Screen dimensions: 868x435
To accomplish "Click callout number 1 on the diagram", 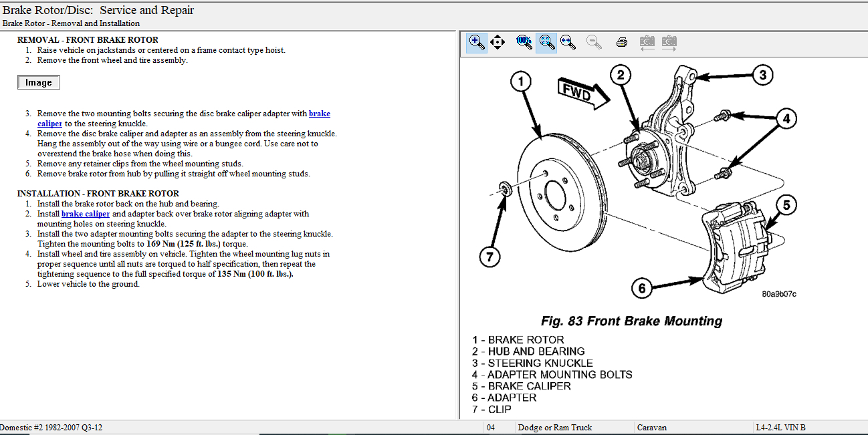I will (x=521, y=82).
